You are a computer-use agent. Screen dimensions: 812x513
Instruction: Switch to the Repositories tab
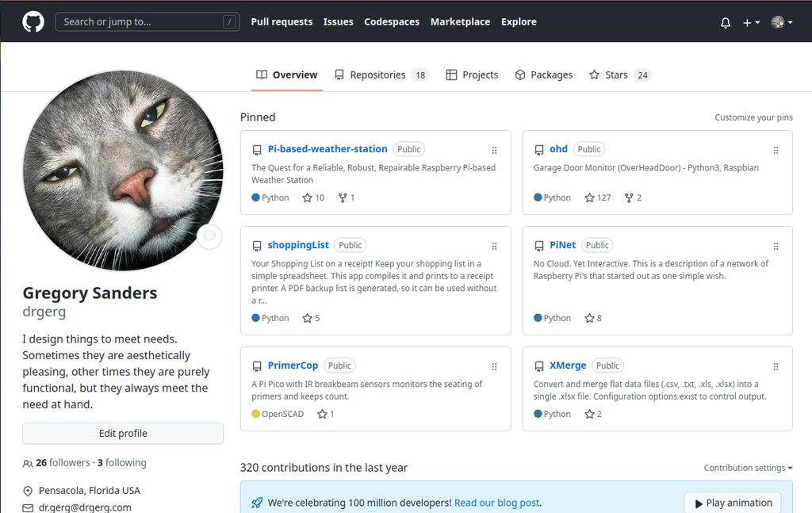coord(381,75)
